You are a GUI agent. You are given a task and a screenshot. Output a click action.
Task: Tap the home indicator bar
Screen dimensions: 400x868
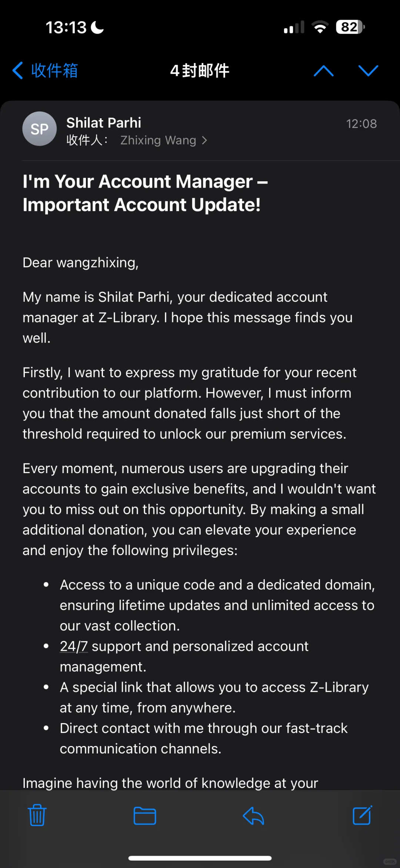[200, 858]
